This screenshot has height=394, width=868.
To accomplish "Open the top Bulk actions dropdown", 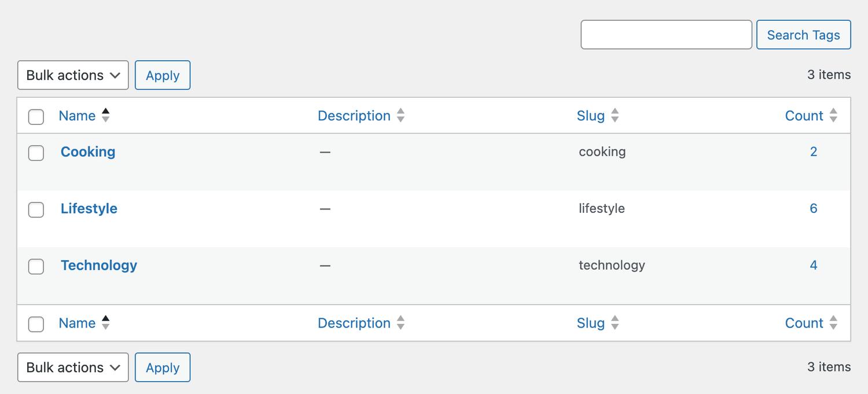I will (x=72, y=75).
